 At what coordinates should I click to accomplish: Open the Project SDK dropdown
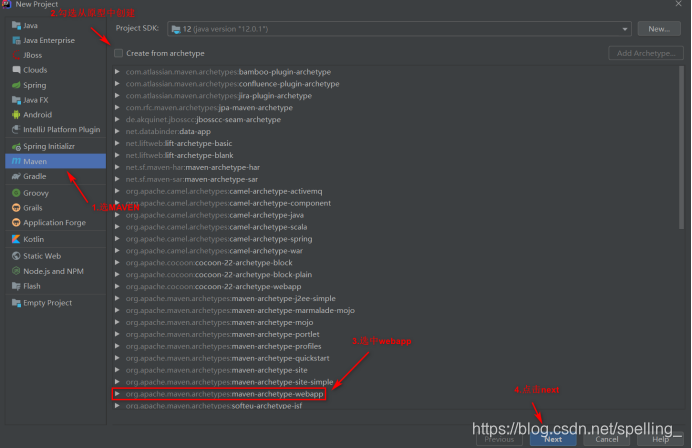624,29
